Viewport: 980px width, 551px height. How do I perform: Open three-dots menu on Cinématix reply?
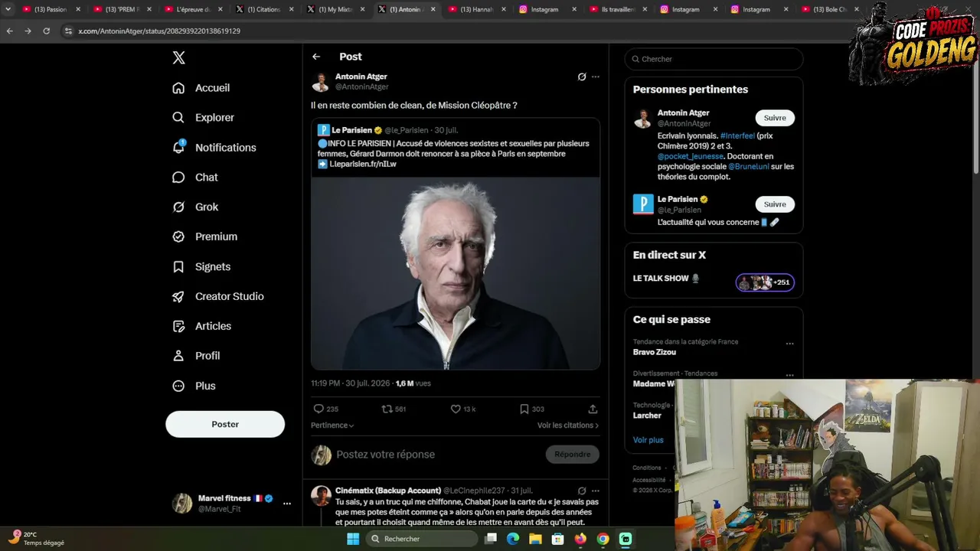(596, 491)
